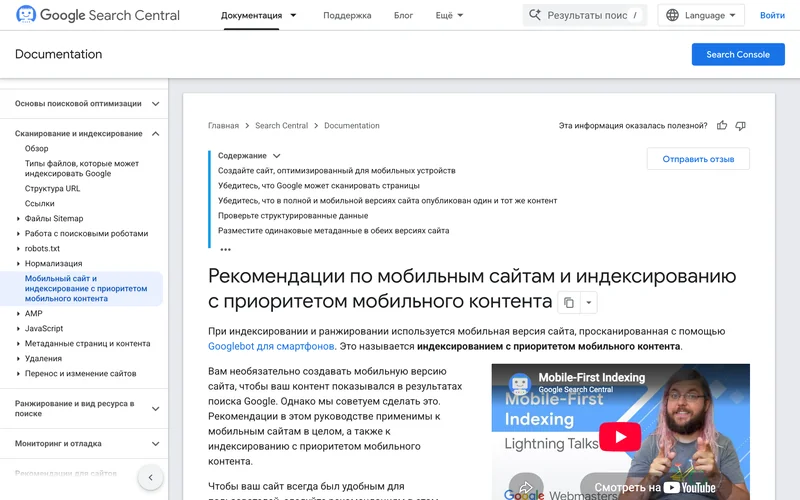The height and width of the screenshot is (500, 800).
Task: Jump to Проверьте структурированные данные section
Action: (x=293, y=215)
